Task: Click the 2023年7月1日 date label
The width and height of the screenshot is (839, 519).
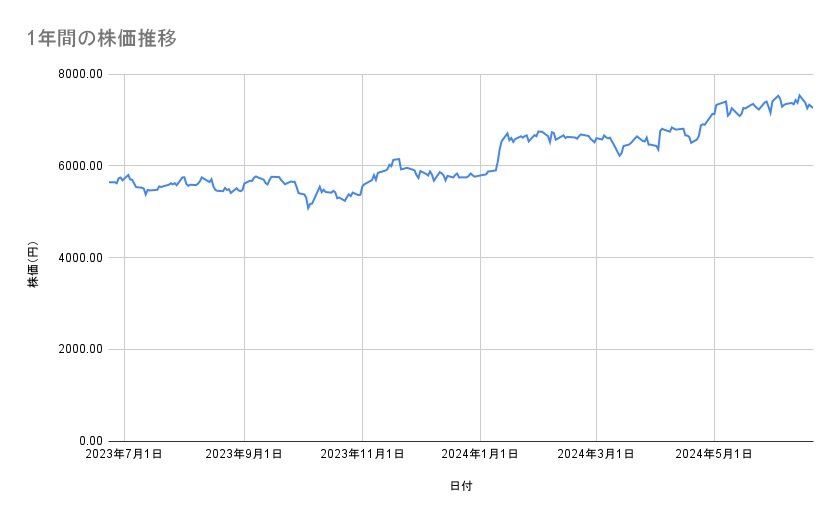Action: point(124,454)
